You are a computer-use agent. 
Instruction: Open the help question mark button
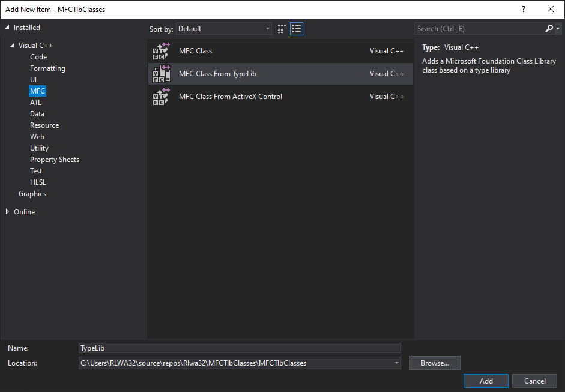[524, 10]
